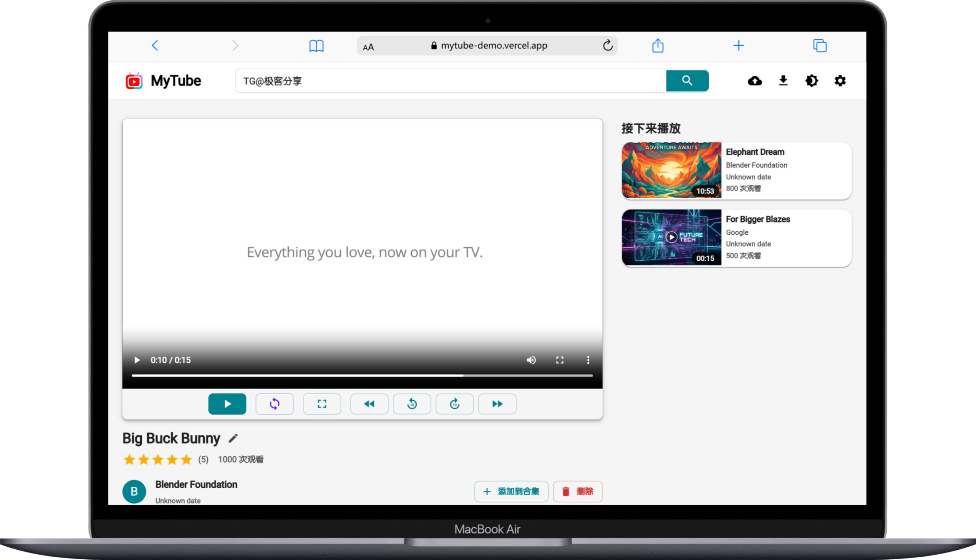
Task: Mute video using the speaker icon
Action: tap(531, 360)
